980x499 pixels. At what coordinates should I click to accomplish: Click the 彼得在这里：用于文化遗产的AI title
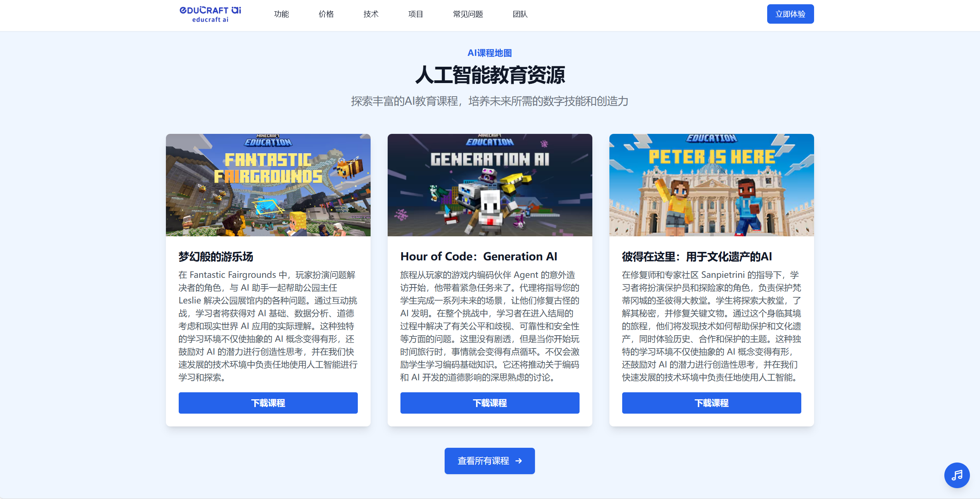[697, 256]
